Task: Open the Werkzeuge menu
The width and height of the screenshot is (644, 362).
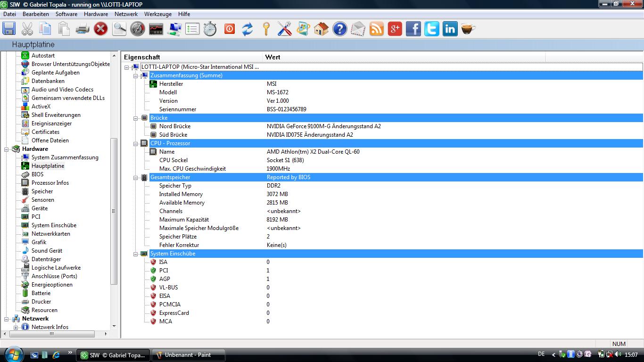Action: [158, 14]
